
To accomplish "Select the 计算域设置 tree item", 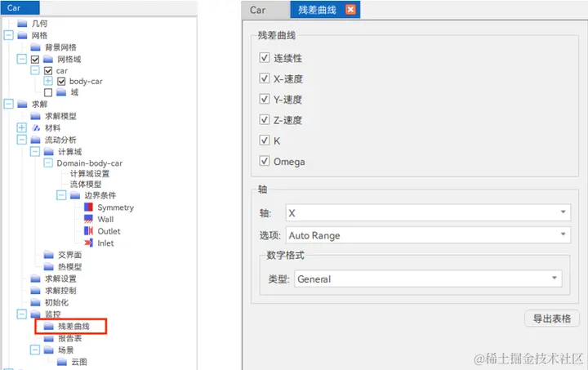I will coord(90,174).
